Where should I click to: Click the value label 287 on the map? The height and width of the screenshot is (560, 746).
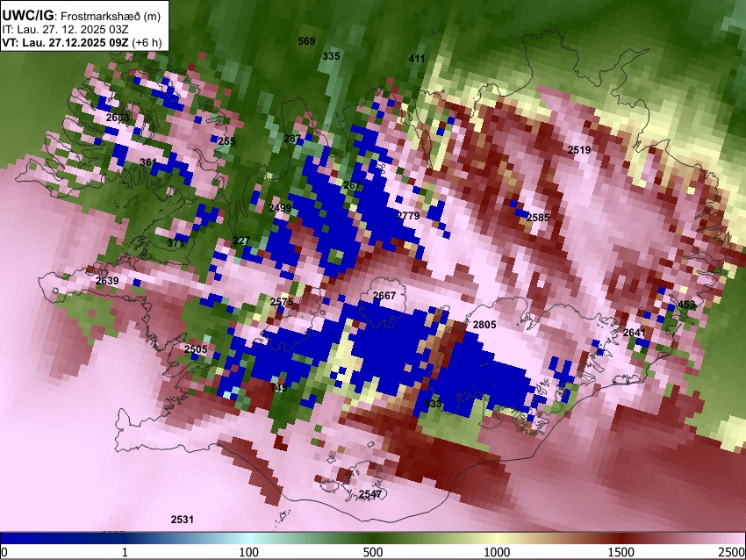pyautogui.click(x=292, y=139)
